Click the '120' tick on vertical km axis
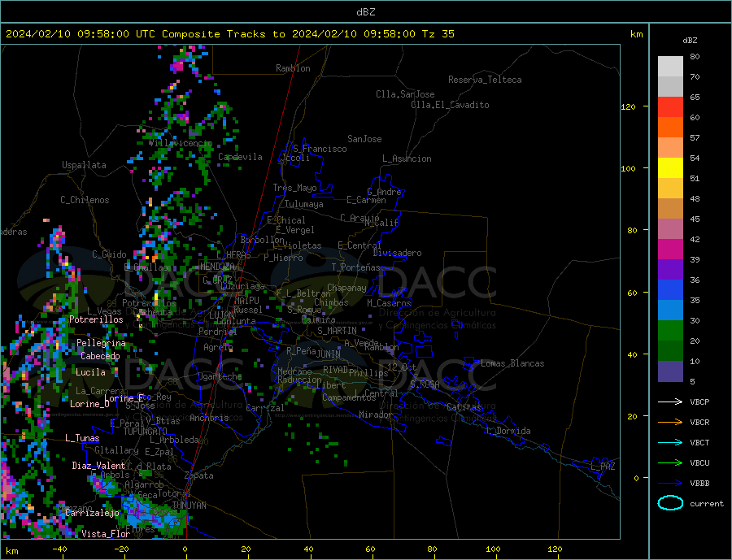The width and height of the screenshot is (732, 560). (628, 106)
